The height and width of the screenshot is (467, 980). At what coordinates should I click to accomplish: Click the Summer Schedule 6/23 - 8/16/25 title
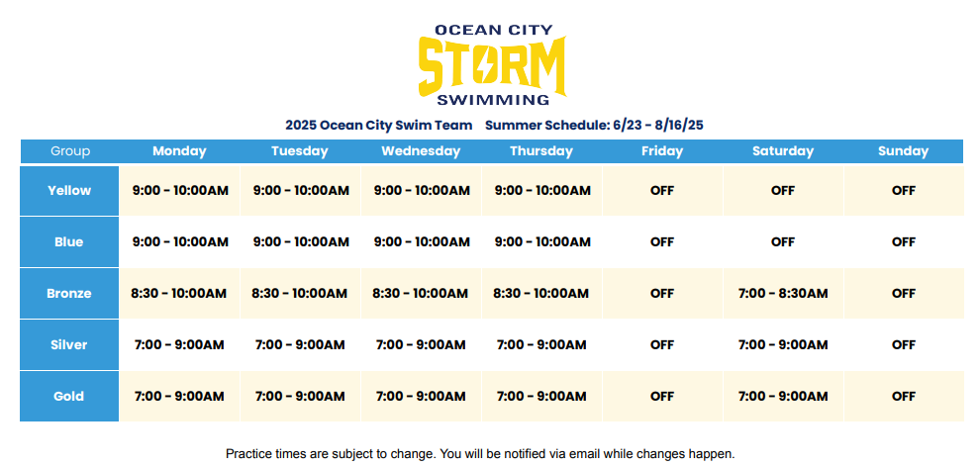pos(594,125)
